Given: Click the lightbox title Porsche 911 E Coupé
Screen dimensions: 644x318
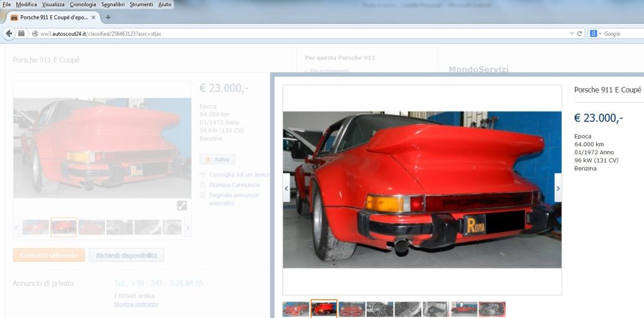Looking at the screenshot, I should [608, 89].
